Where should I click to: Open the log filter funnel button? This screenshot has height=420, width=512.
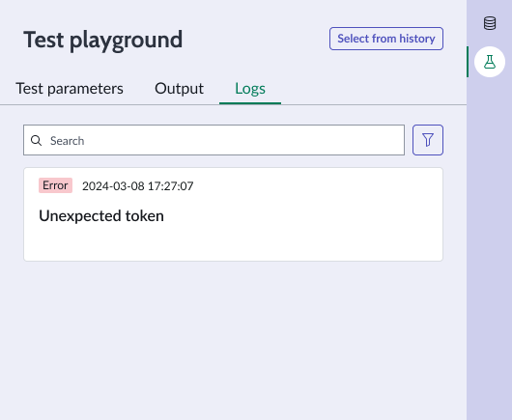pyautogui.click(x=428, y=140)
